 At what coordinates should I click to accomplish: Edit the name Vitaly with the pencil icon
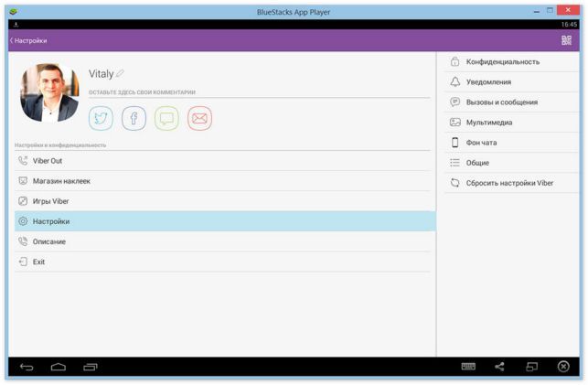point(120,73)
